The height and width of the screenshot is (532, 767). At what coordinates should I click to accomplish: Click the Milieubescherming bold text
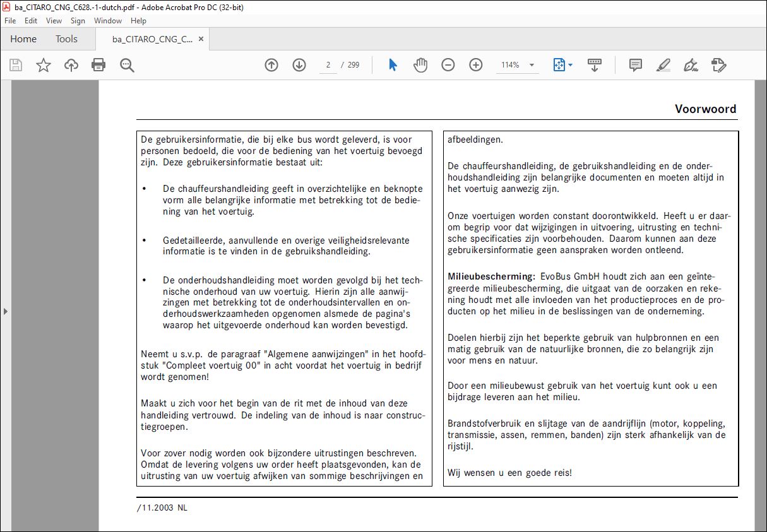pos(492,276)
